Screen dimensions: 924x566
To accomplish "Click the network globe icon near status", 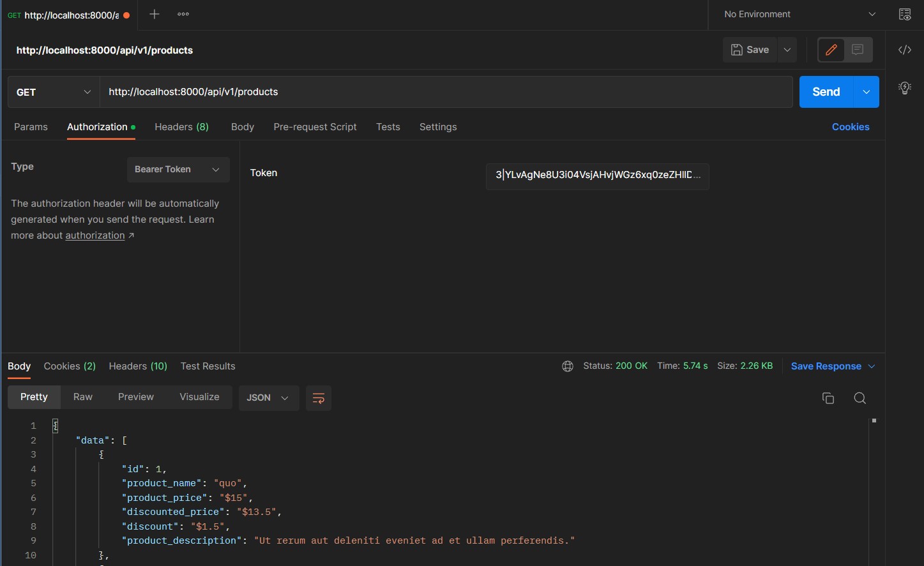I will [x=567, y=366].
